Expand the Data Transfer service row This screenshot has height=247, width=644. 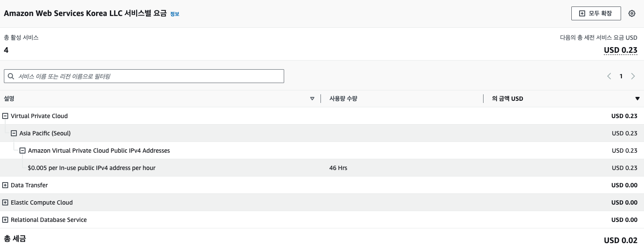tap(5, 185)
